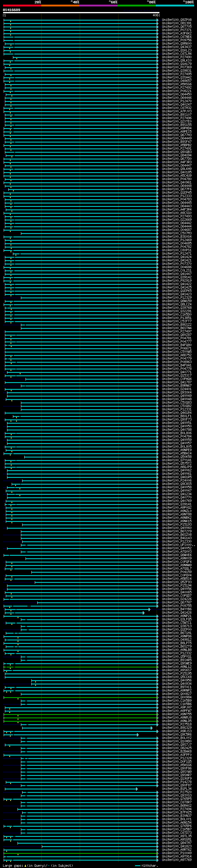
Task: Select the UniRef100_Q1A179 label
Action: click(x=176, y=64)
